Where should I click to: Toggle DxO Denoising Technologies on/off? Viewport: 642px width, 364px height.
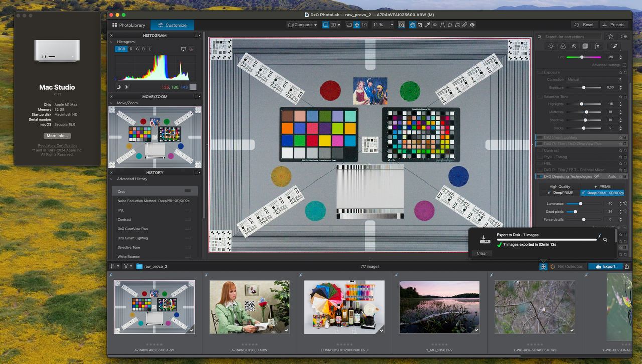540,176
